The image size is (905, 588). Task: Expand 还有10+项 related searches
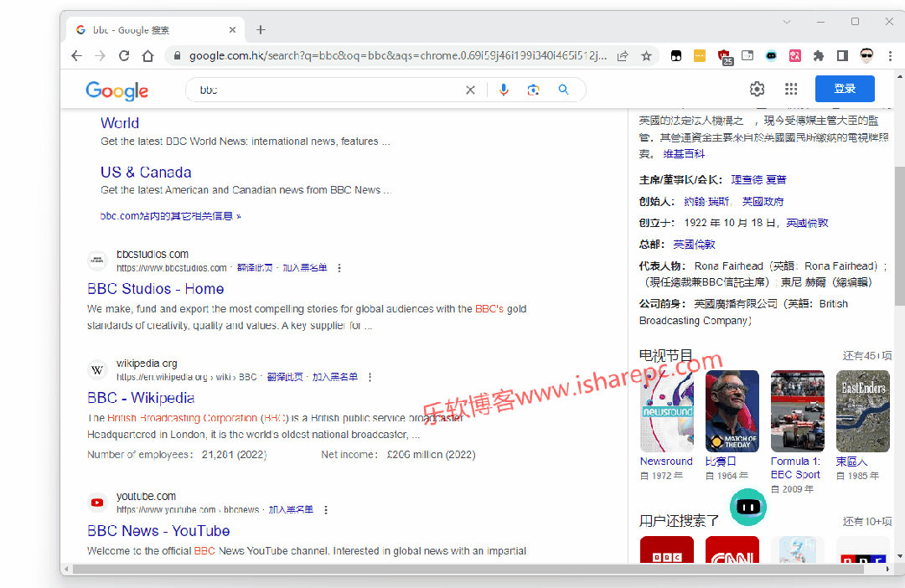pos(867,522)
